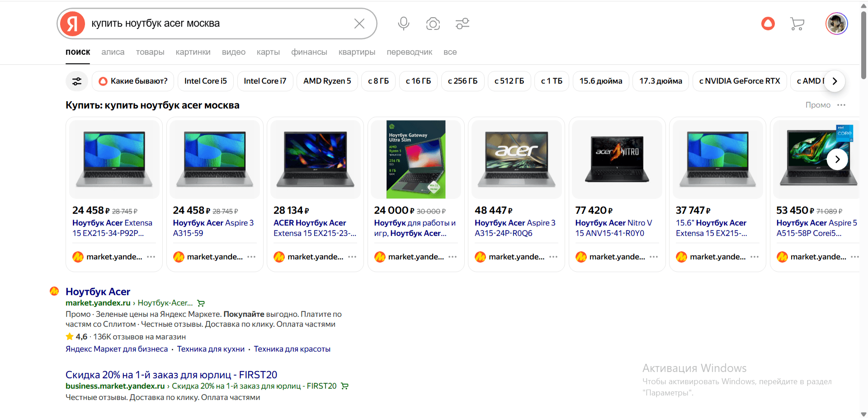Switch to the квартиры tab
Image resolution: width=868 pixels, height=418 pixels.
357,52
